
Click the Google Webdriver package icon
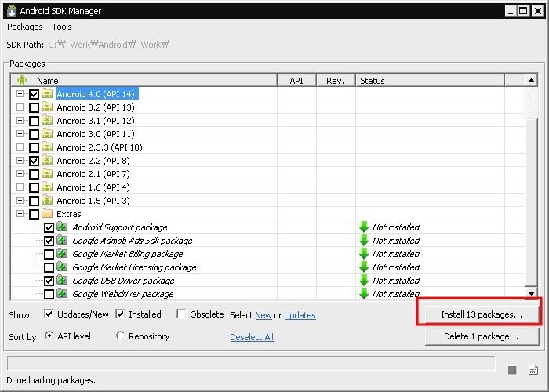tap(62, 293)
